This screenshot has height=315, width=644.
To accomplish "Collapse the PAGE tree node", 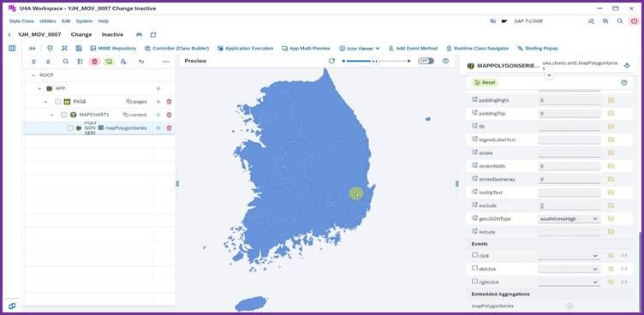I will tap(45, 102).
